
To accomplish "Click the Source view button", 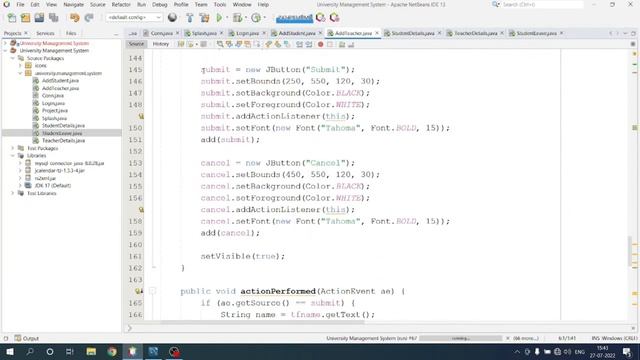I will (136, 44).
